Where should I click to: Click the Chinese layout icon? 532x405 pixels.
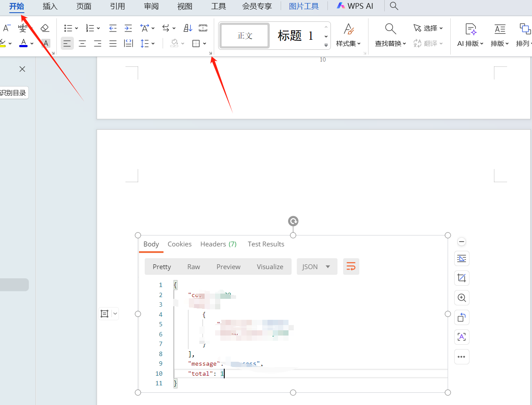click(145, 28)
